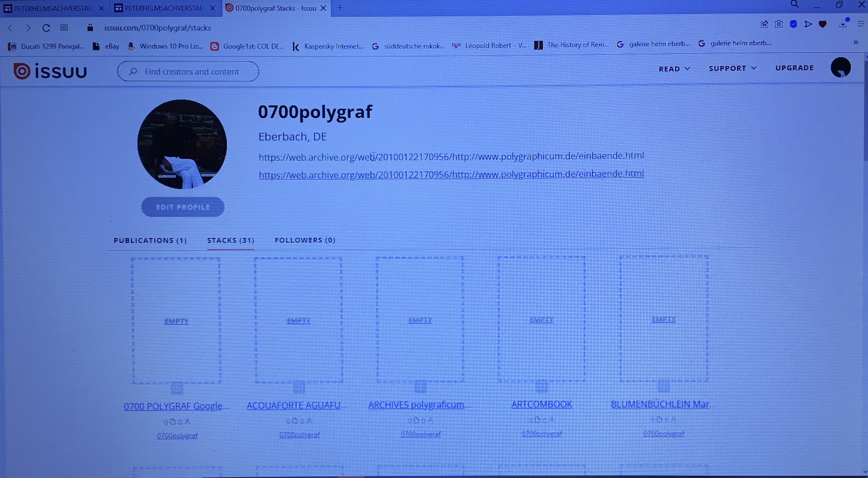Open a new browser tab with plus
The image size is (868, 478).
tap(339, 8)
